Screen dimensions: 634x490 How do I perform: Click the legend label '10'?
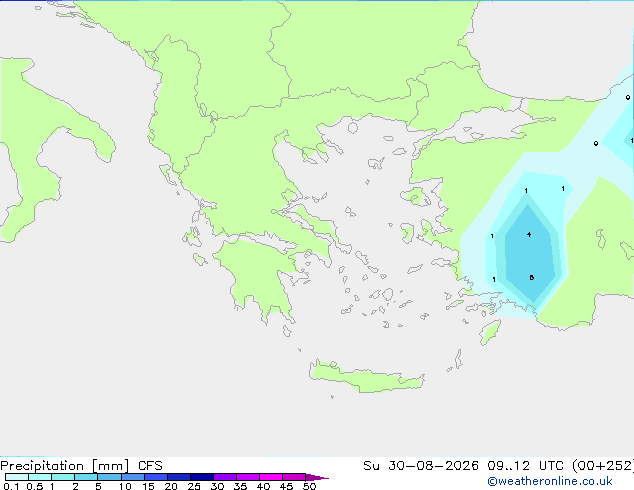tap(125, 486)
